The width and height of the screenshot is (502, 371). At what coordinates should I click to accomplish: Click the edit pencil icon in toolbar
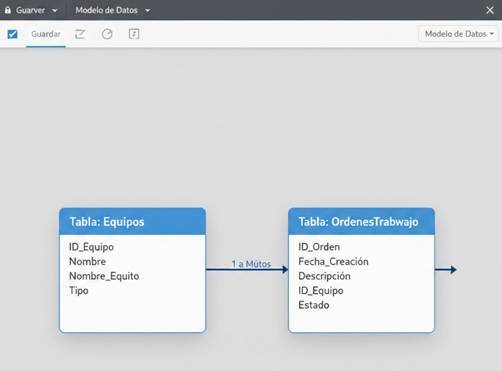(80, 34)
